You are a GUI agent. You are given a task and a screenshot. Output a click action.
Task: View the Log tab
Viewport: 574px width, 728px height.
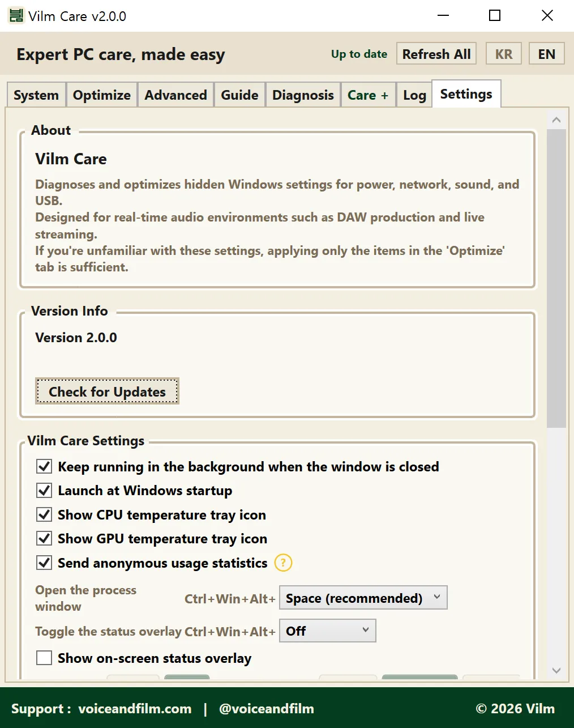[414, 95]
